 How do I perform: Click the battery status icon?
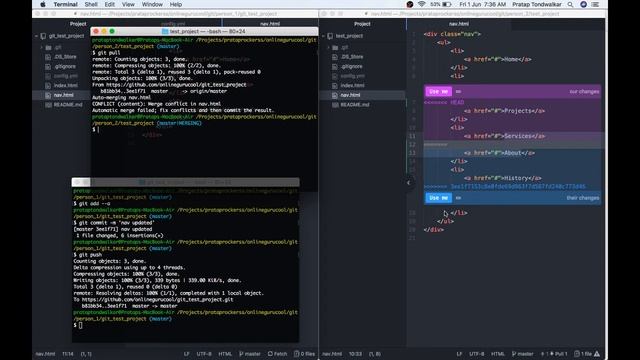click(447, 4)
